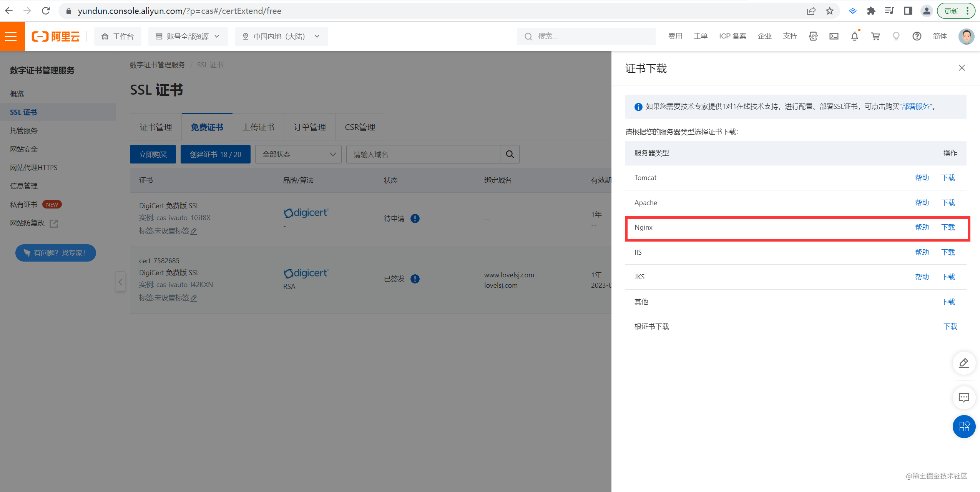This screenshot has height=492, width=980.
Task: Click info icon next to 已签发 status
Action: pos(415,279)
